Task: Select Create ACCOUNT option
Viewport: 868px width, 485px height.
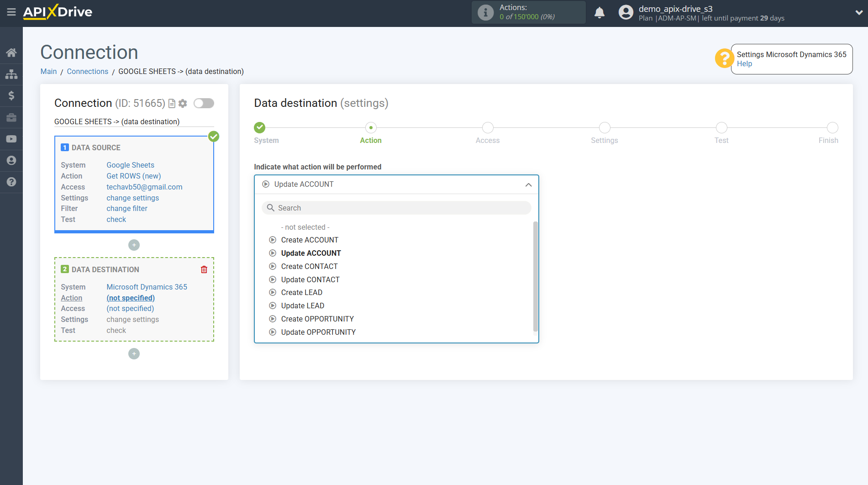Action: click(x=310, y=240)
